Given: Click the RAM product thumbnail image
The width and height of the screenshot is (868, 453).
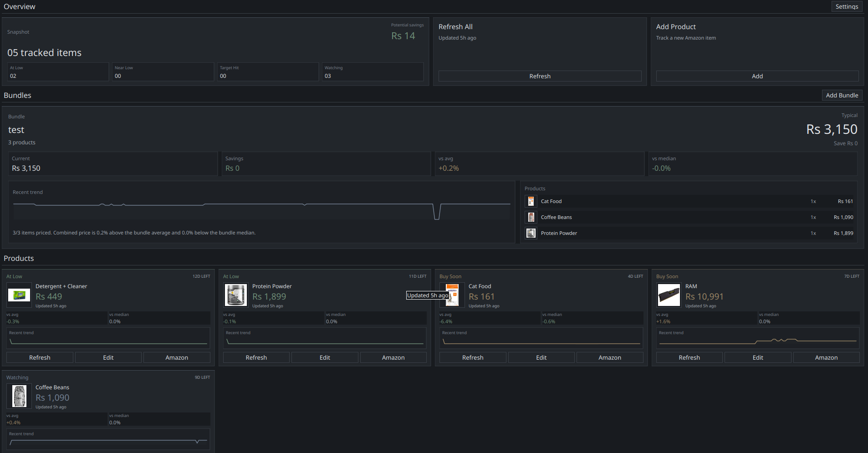Looking at the screenshot, I should coord(669,295).
